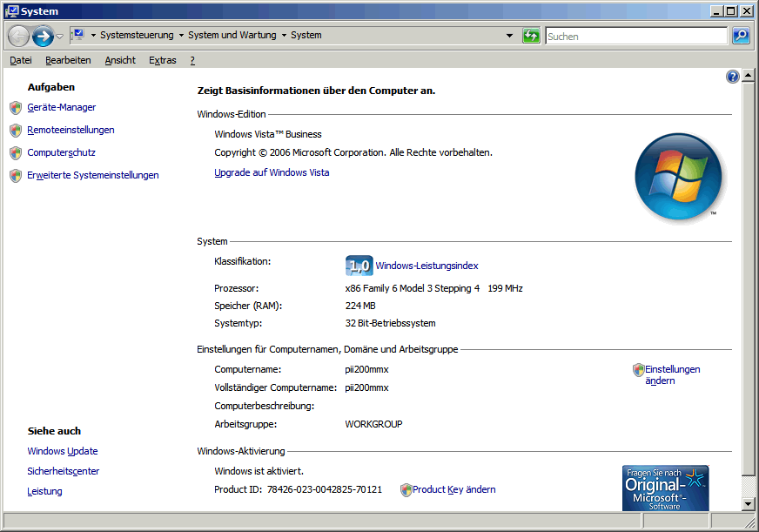Click the back navigation arrow button
Screen dimensions: 759x532
(19, 37)
